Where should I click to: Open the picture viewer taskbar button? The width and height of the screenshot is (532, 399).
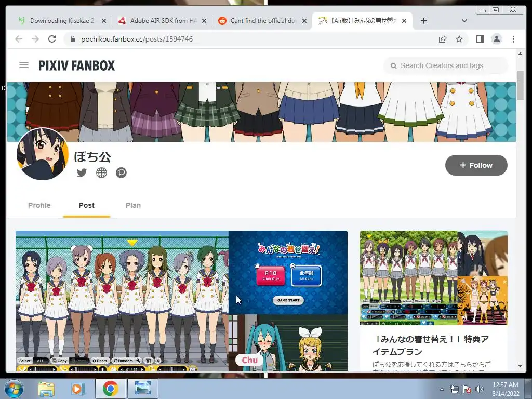pos(142,389)
